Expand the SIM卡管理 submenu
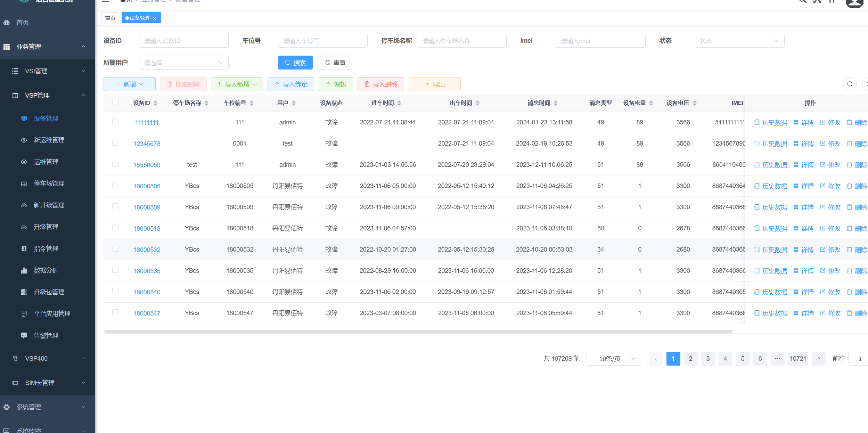The image size is (868, 433). [x=47, y=383]
